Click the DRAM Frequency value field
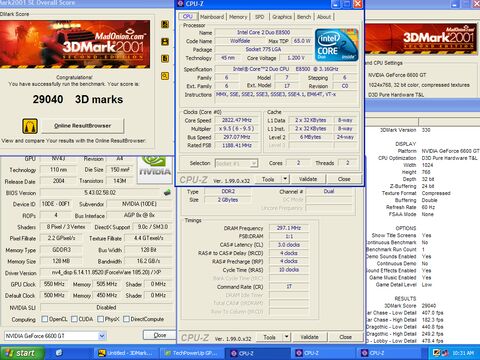The image size is (480, 360). point(289,228)
